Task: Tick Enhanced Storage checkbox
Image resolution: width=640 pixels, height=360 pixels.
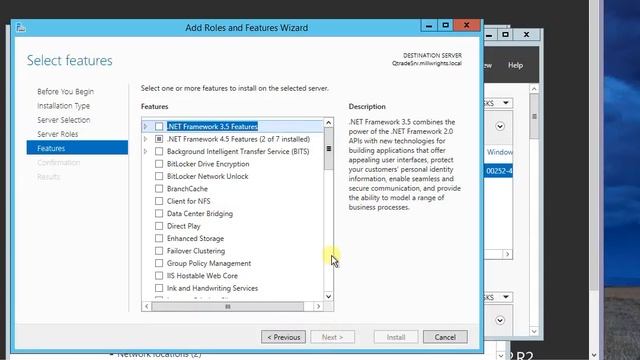Action: pyautogui.click(x=159, y=238)
